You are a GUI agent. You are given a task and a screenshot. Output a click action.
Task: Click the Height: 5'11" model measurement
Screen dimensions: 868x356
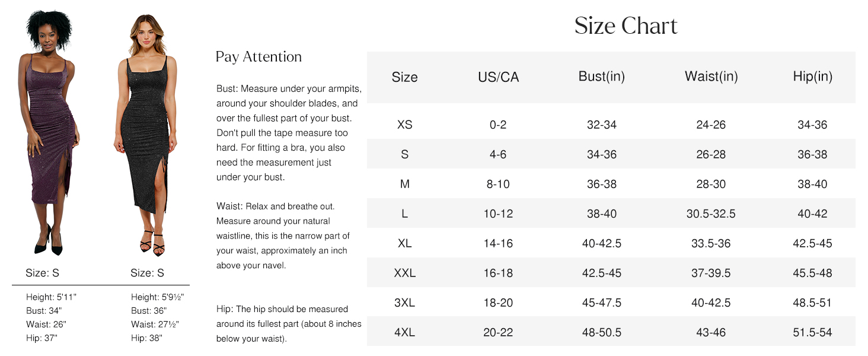(x=52, y=297)
